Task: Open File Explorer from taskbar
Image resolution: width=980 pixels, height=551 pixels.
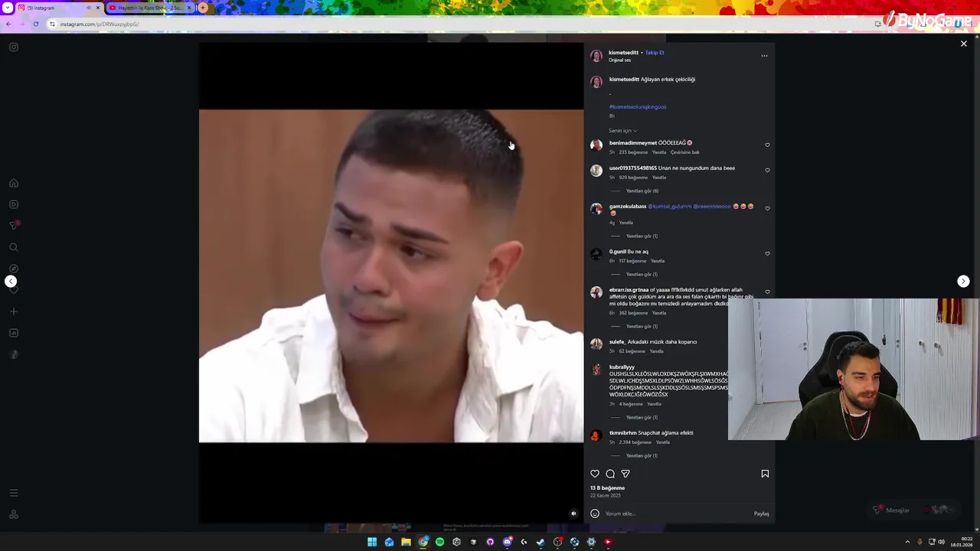Action: point(406,542)
